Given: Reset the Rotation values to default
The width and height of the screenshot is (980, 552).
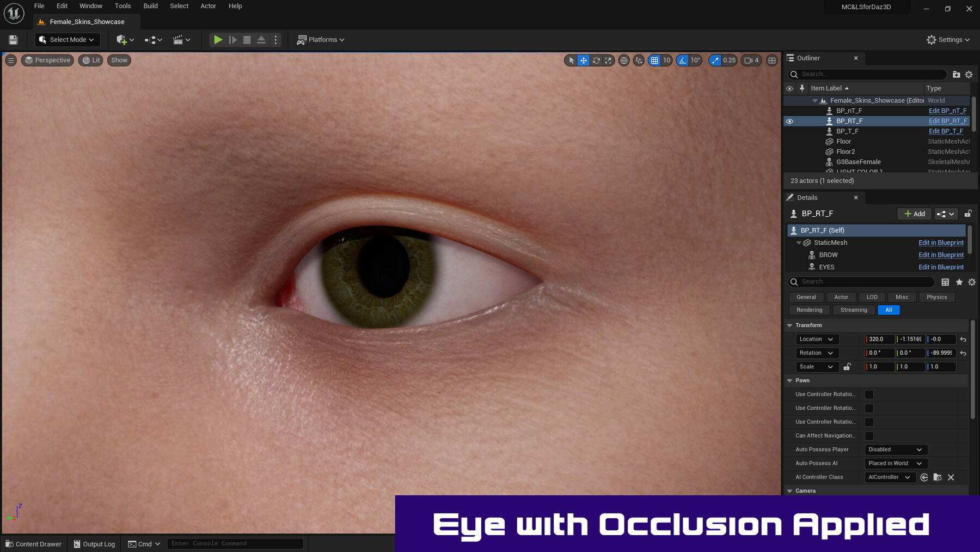Looking at the screenshot, I should click(x=963, y=353).
